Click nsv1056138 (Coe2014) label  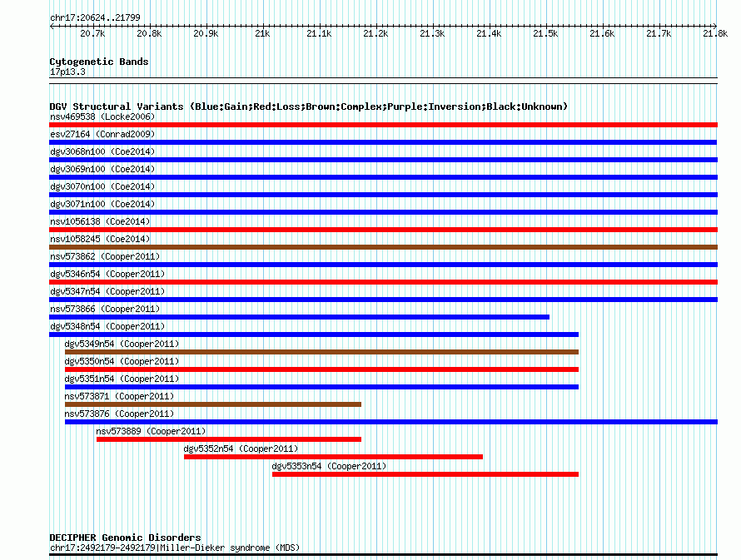tap(100, 221)
